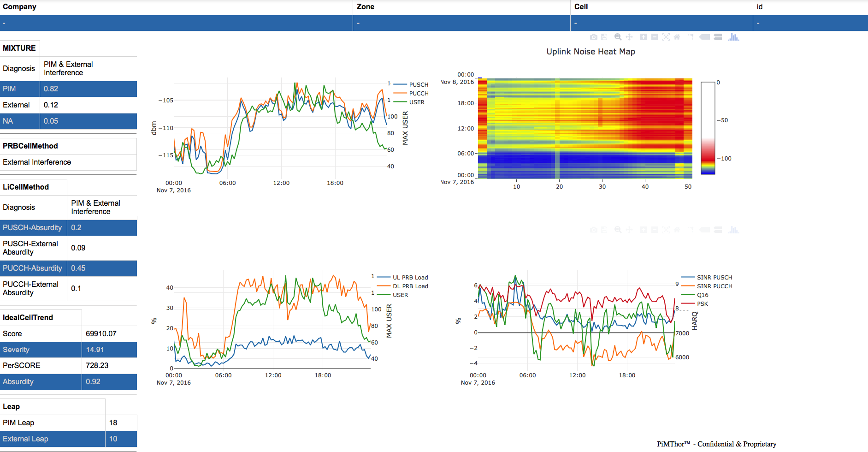This screenshot has height=452, width=868.
Task: Toggle Q16 trace in SINR chart legend
Action: click(695, 295)
